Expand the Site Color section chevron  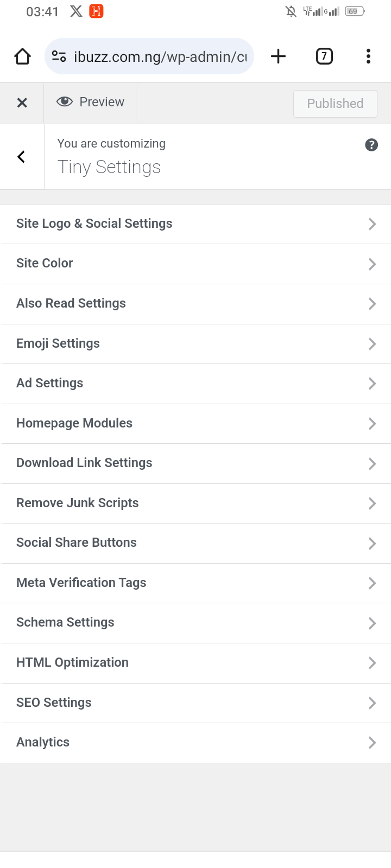tap(372, 264)
